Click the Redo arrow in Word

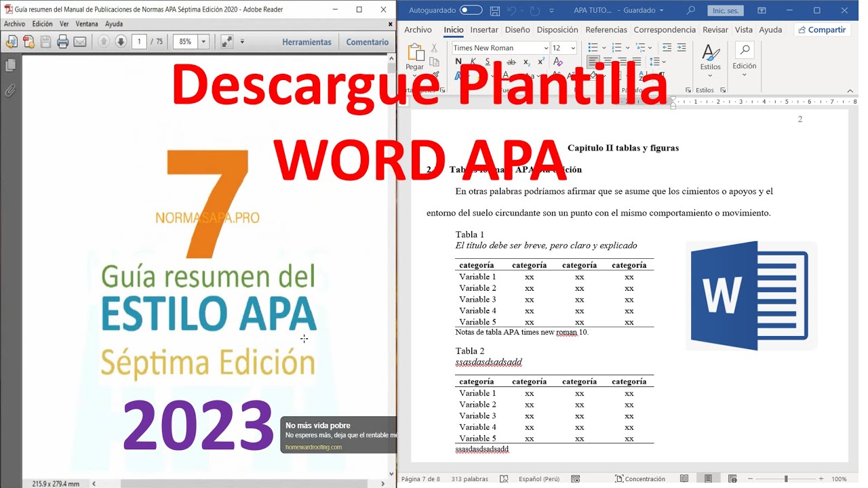tap(535, 10)
